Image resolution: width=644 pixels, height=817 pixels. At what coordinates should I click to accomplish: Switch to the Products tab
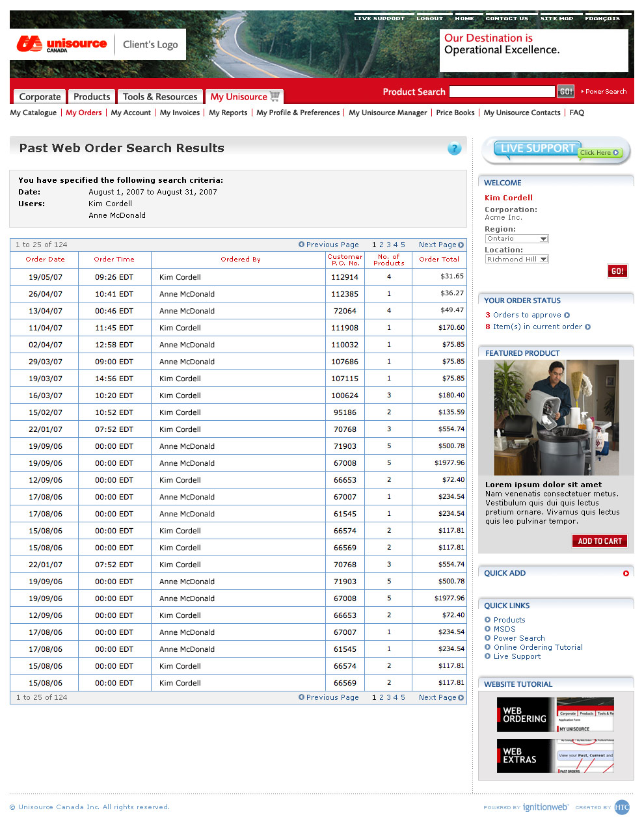92,97
